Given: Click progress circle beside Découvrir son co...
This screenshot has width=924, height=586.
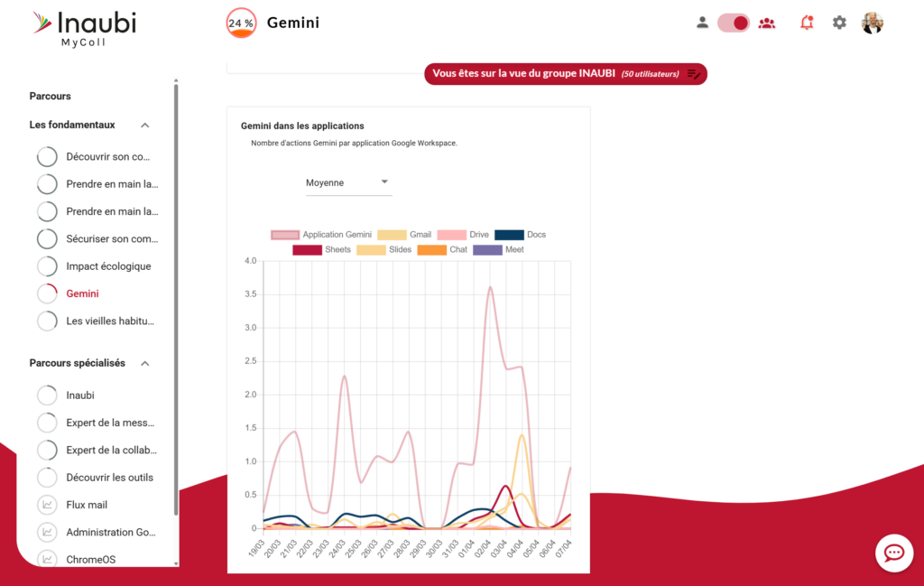Looking at the screenshot, I should (x=47, y=157).
